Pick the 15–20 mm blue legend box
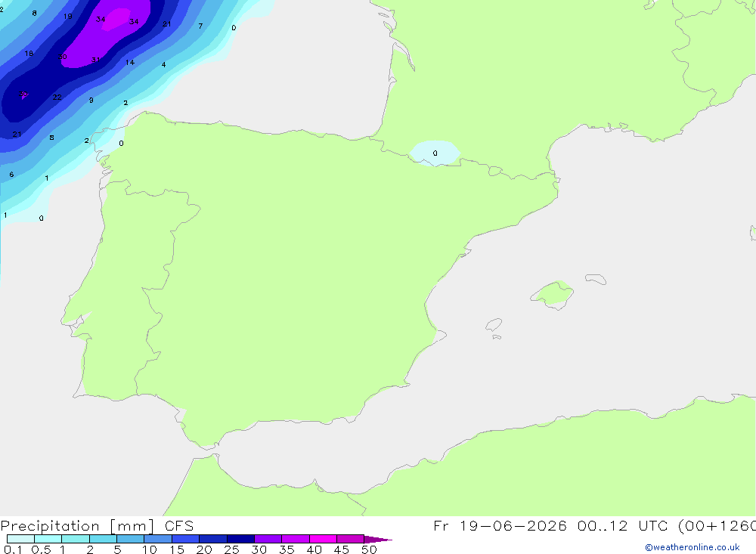The image size is (756, 554). point(185,539)
